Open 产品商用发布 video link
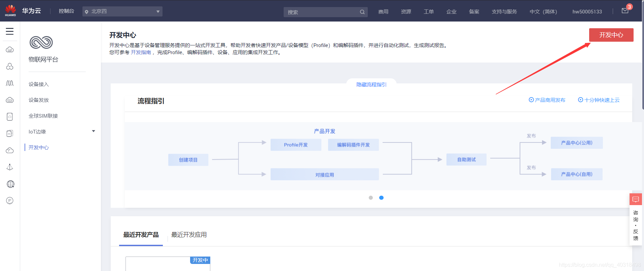 [x=550, y=100]
